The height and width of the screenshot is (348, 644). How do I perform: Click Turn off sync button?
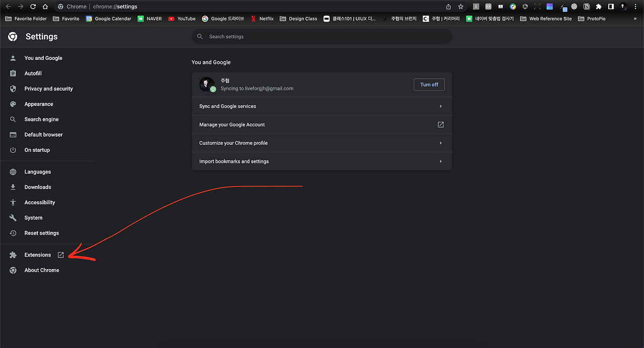click(429, 84)
